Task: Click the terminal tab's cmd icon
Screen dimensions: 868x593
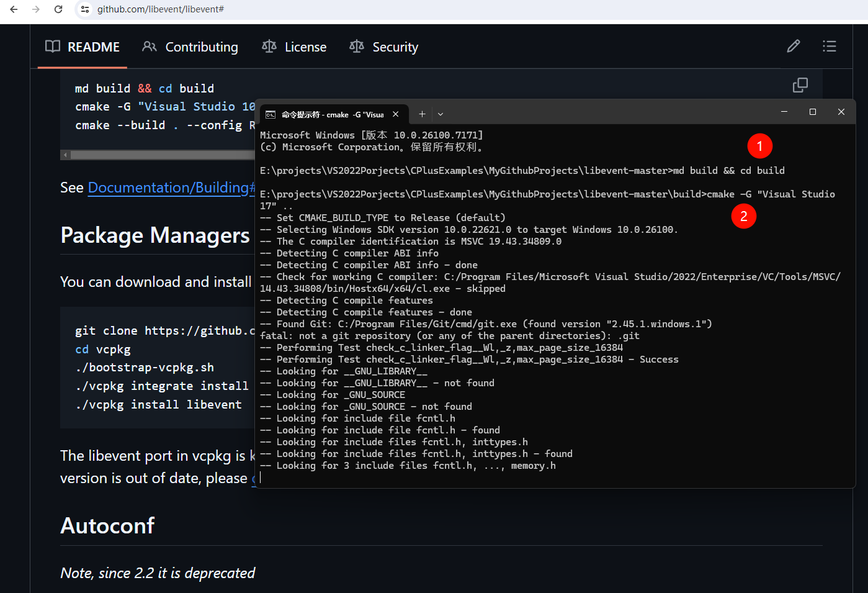Action: [271, 115]
